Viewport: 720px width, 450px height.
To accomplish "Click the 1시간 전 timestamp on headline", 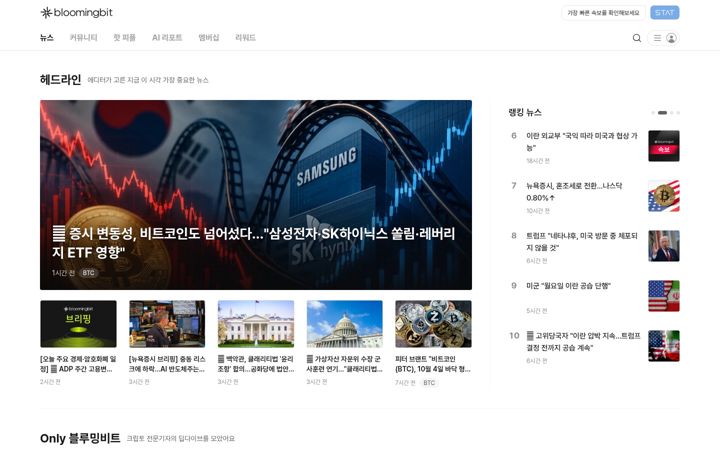I will pyautogui.click(x=63, y=273).
